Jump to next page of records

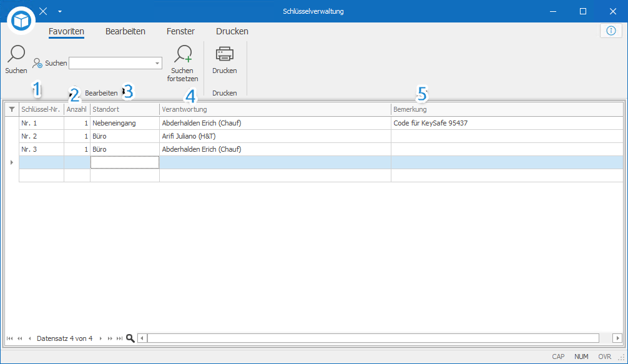pos(110,338)
